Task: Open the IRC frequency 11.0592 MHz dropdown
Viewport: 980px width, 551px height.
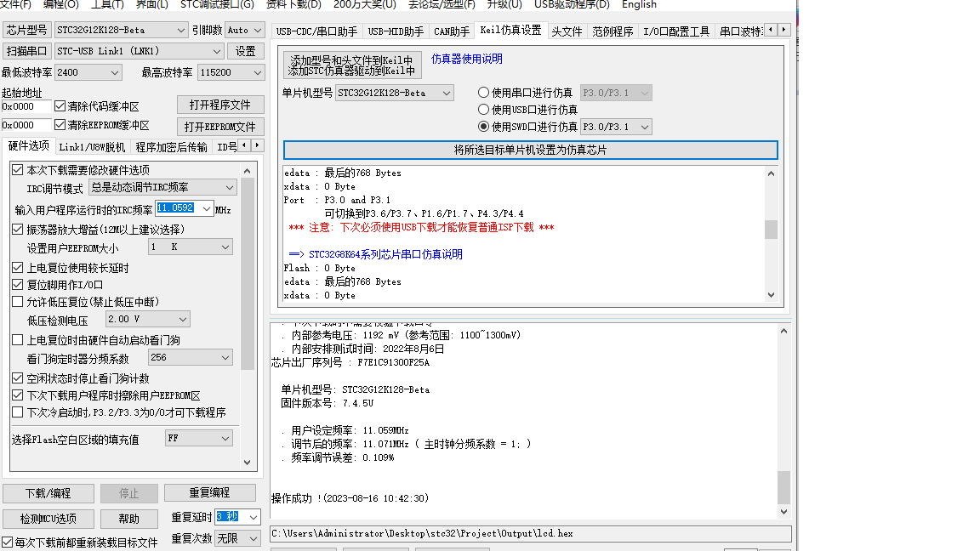Action: click(x=206, y=208)
